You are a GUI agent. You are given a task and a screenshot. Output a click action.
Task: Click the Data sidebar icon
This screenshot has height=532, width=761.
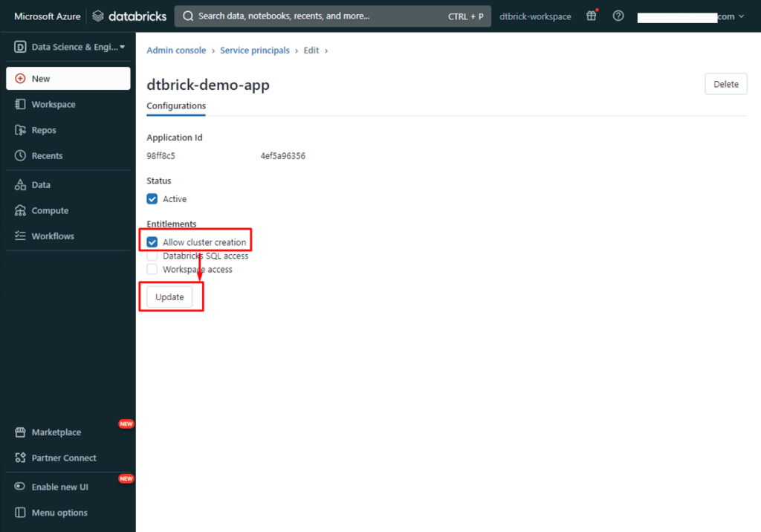(x=20, y=185)
